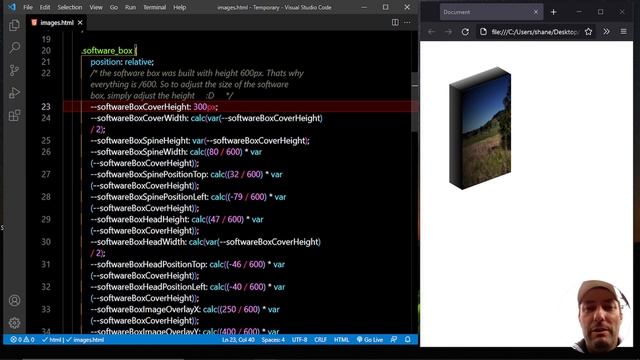Close the Document browser tab
This screenshot has width=640, height=360.
[536, 12]
